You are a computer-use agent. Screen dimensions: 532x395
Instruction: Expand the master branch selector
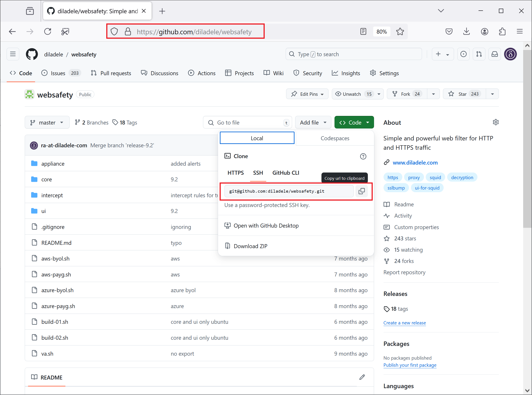[x=47, y=123]
